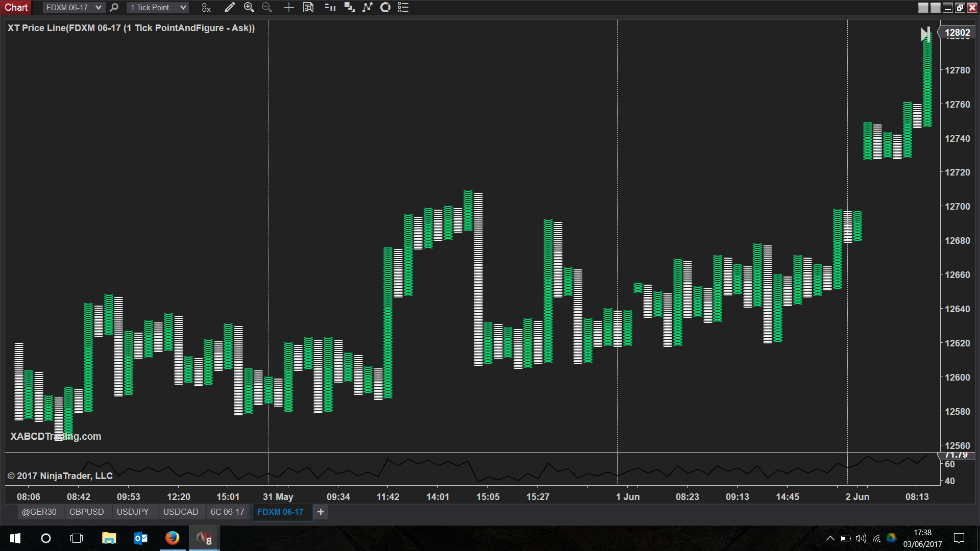980x551 pixels.
Task: Open the chart Properties list icon
Action: click(x=403, y=8)
